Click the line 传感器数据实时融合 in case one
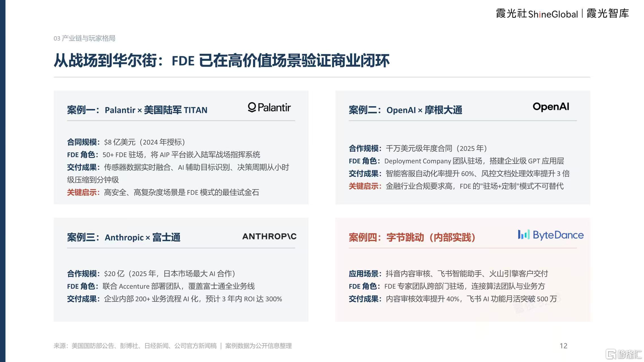Viewport: 644px width, 362px height. 178,173
